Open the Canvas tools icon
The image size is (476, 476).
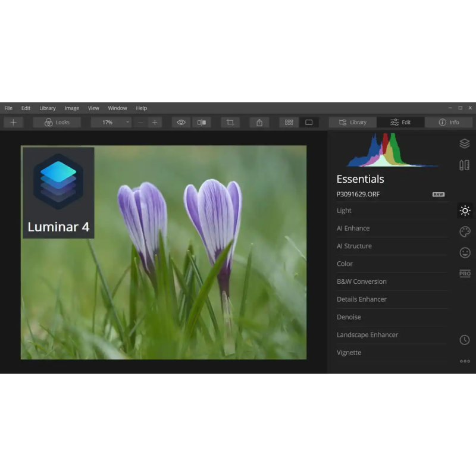pyautogui.click(x=465, y=165)
